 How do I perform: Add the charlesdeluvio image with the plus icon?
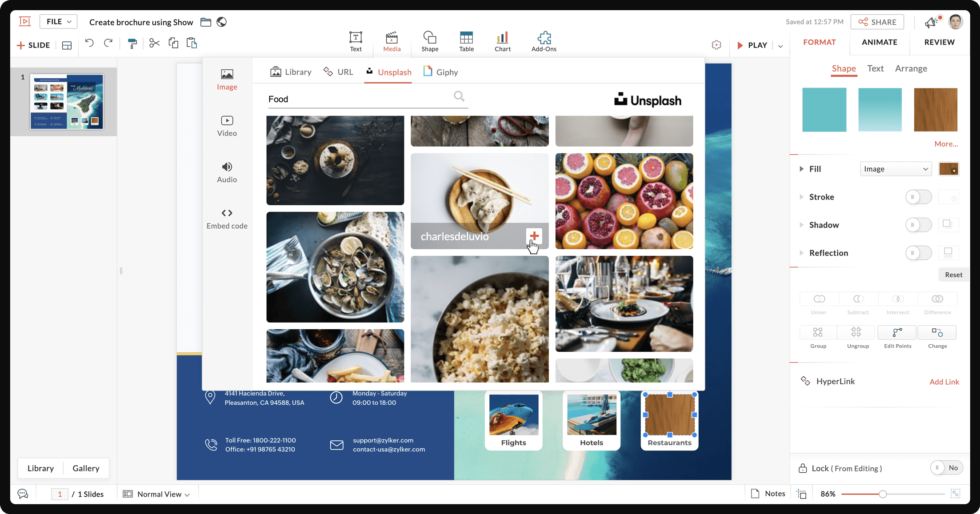(534, 236)
